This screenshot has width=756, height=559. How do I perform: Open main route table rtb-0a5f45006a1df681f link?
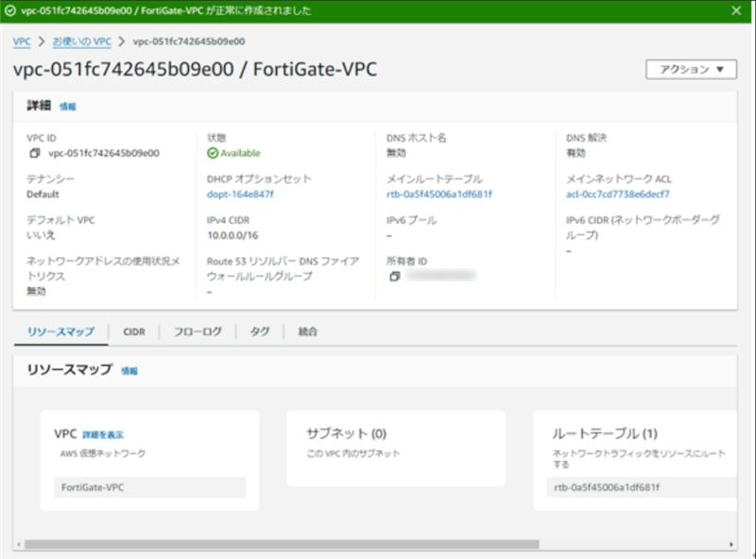tap(439, 195)
